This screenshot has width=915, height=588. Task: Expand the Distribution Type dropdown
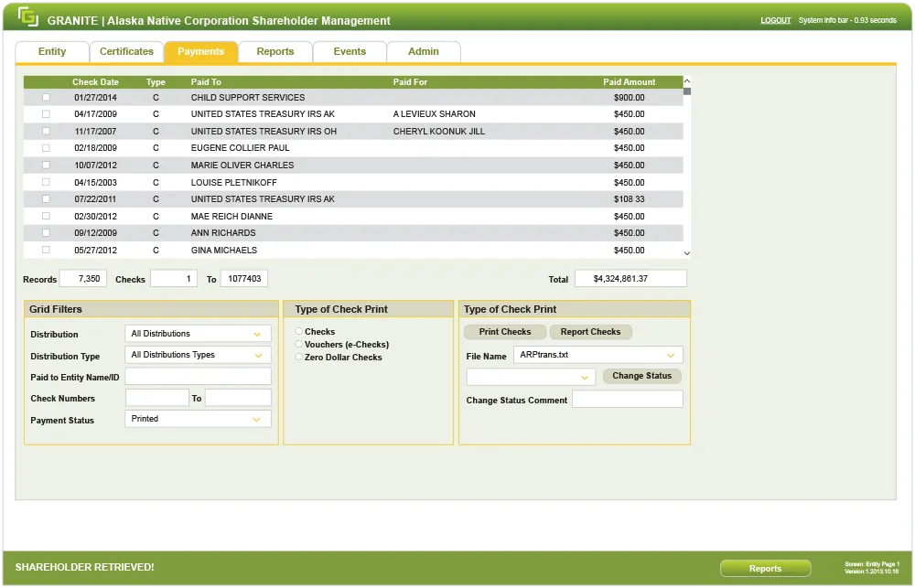coord(198,355)
